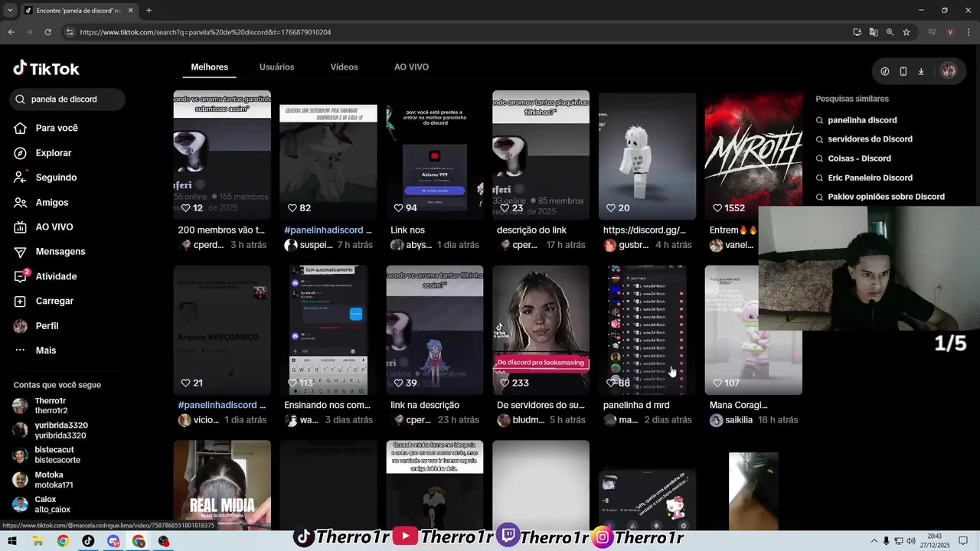Image resolution: width=980 pixels, height=551 pixels.
Task: Click Chrome install app icon in address bar
Action: click(x=857, y=32)
